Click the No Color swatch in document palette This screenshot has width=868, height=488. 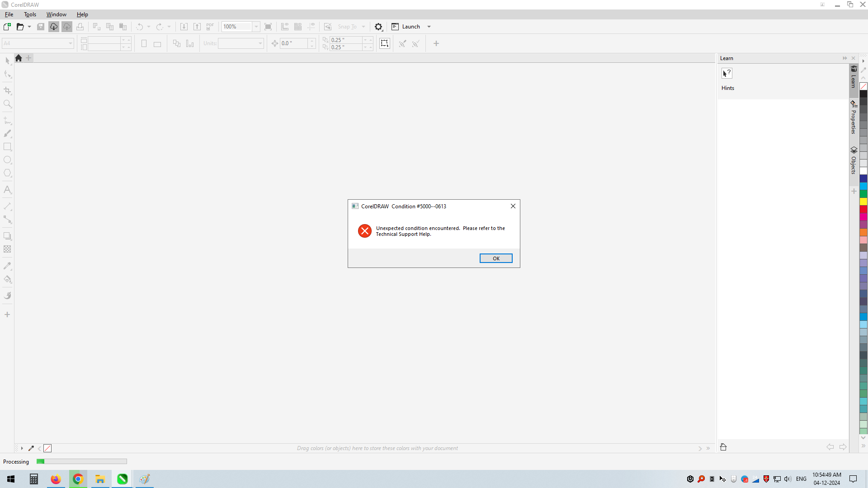47,448
